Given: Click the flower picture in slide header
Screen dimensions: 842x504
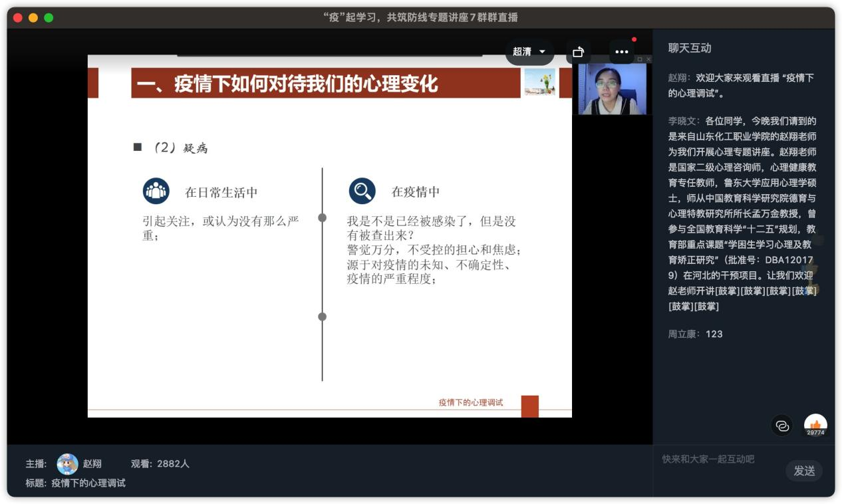Looking at the screenshot, I should click(x=539, y=82).
